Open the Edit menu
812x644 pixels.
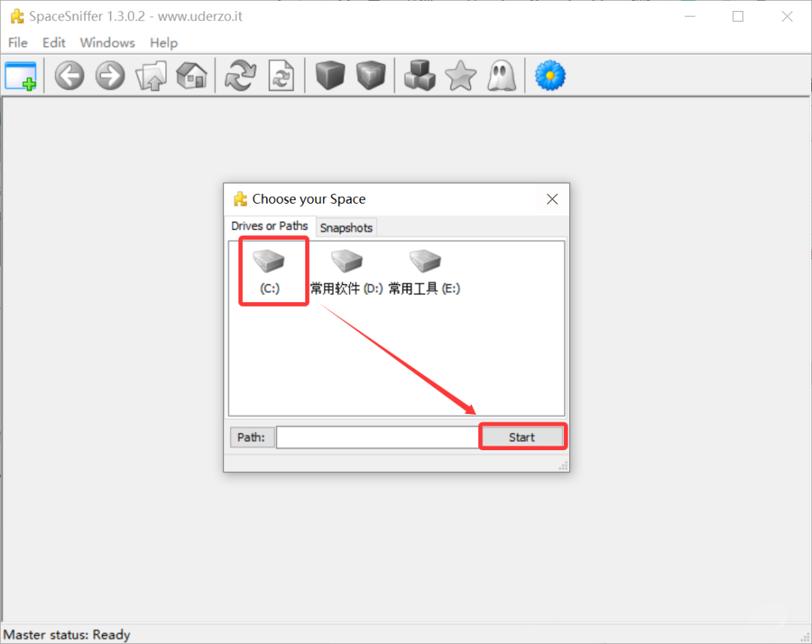click(x=54, y=42)
